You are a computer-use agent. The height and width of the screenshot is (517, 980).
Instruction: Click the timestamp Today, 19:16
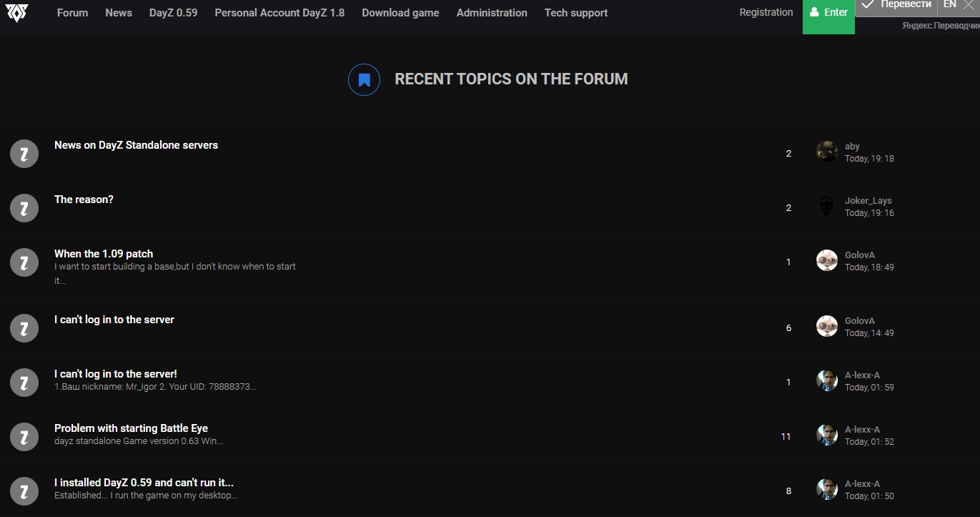pos(869,213)
